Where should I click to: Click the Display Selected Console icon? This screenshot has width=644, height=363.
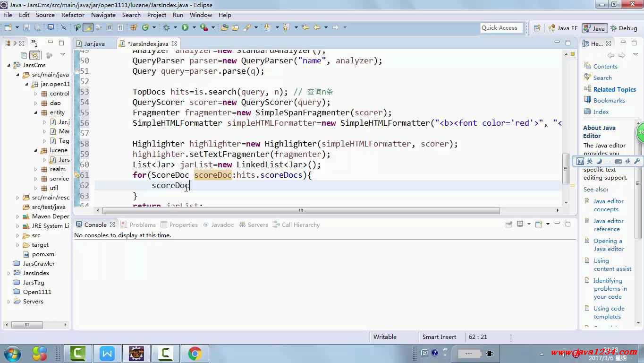(x=520, y=225)
